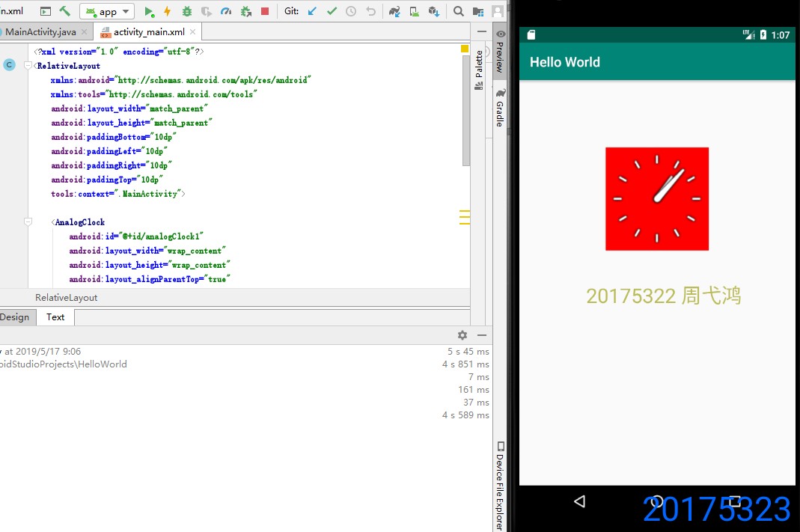Tap the red analog clock in emulator

[656, 199]
